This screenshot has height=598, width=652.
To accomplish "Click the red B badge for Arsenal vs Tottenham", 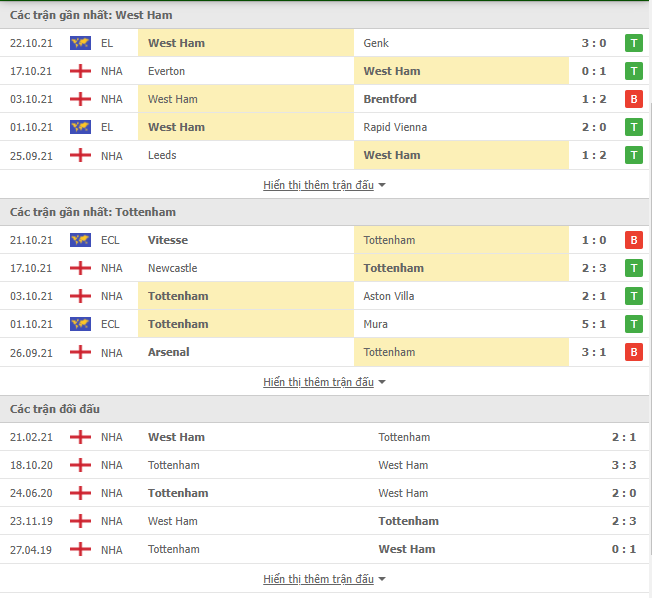I will (634, 353).
